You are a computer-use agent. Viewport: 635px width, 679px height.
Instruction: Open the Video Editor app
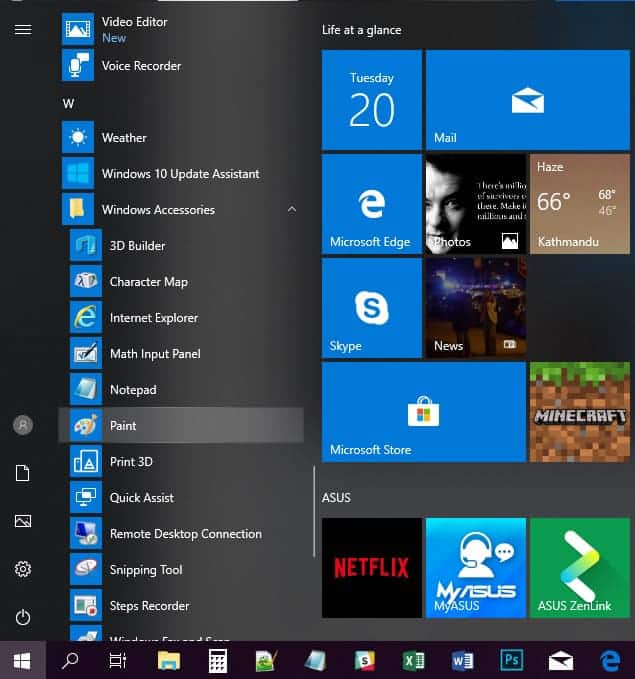click(182, 29)
